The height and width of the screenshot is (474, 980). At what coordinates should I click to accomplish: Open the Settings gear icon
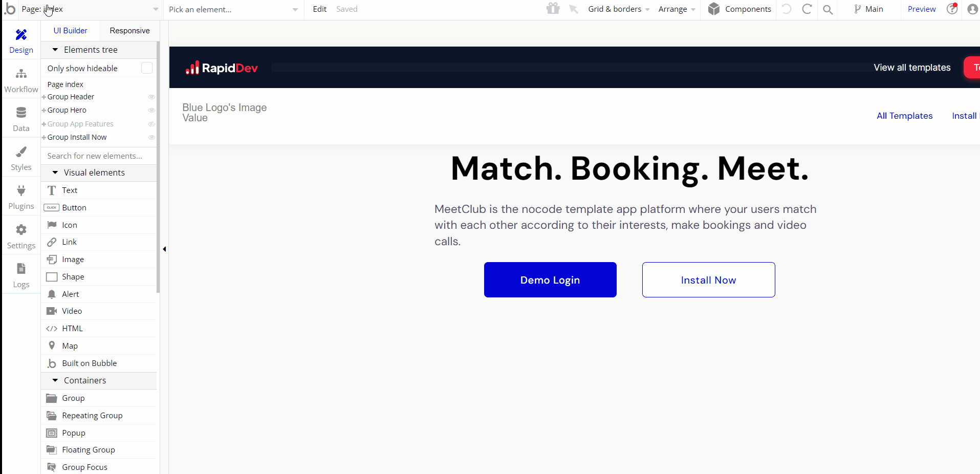[21, 230]
